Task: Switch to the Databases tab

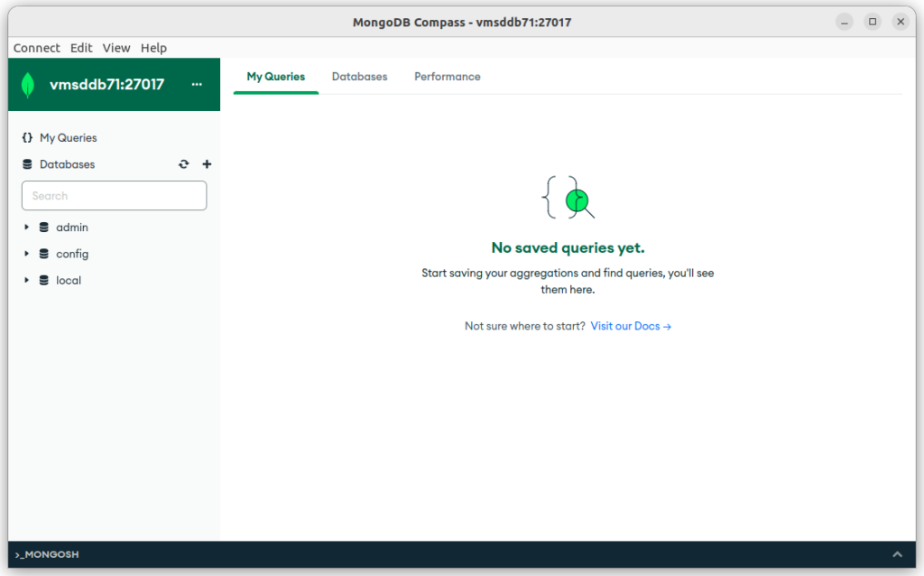Action: point(359,77)
